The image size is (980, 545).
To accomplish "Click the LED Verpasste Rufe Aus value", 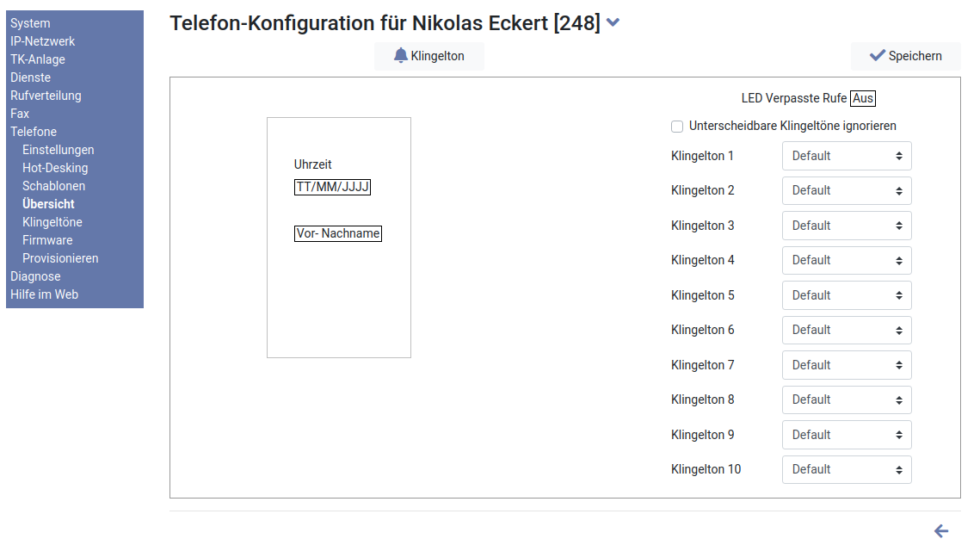I will tap(863, 98).
